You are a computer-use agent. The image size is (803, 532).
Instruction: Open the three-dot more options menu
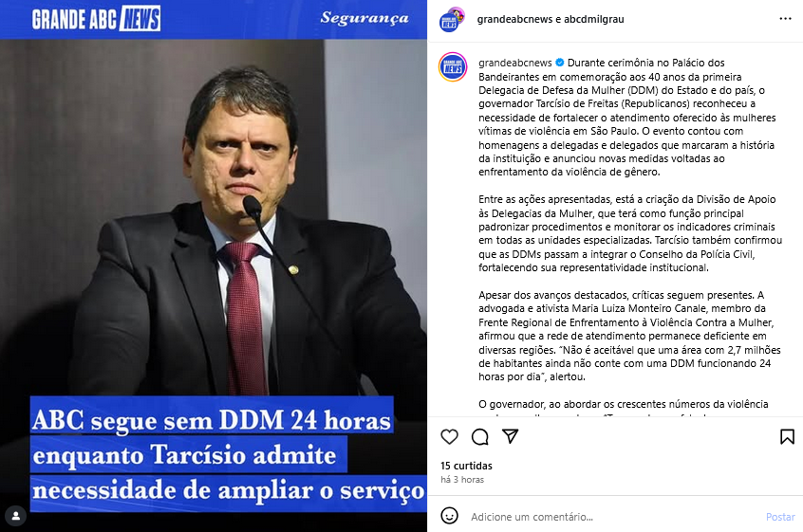coord(785,19)
